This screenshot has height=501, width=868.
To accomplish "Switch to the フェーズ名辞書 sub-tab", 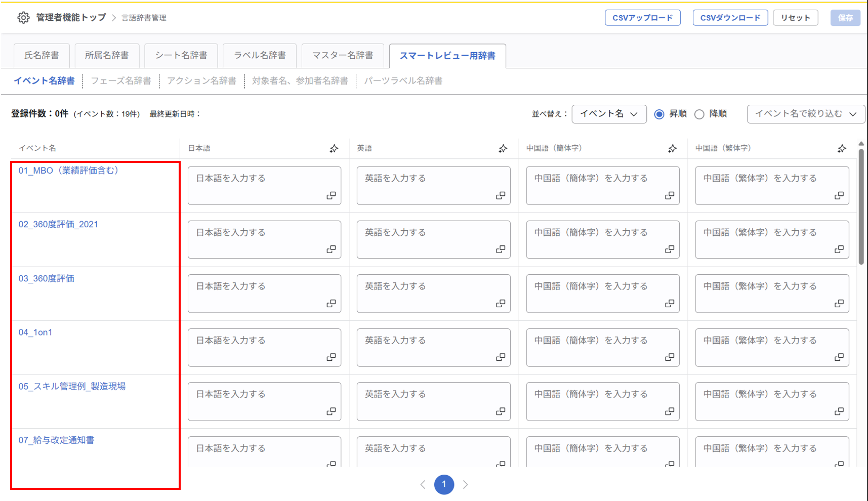I will click(x=121, y=80).
